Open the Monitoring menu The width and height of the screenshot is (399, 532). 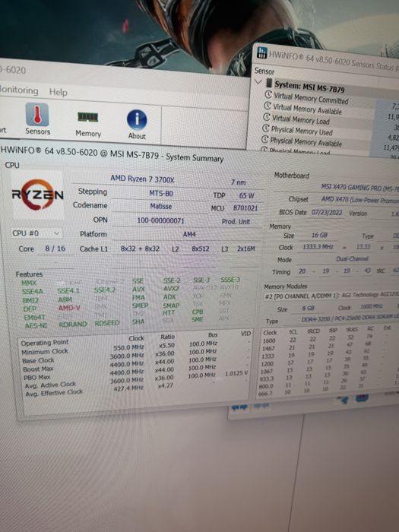click(x=19, y=90)
